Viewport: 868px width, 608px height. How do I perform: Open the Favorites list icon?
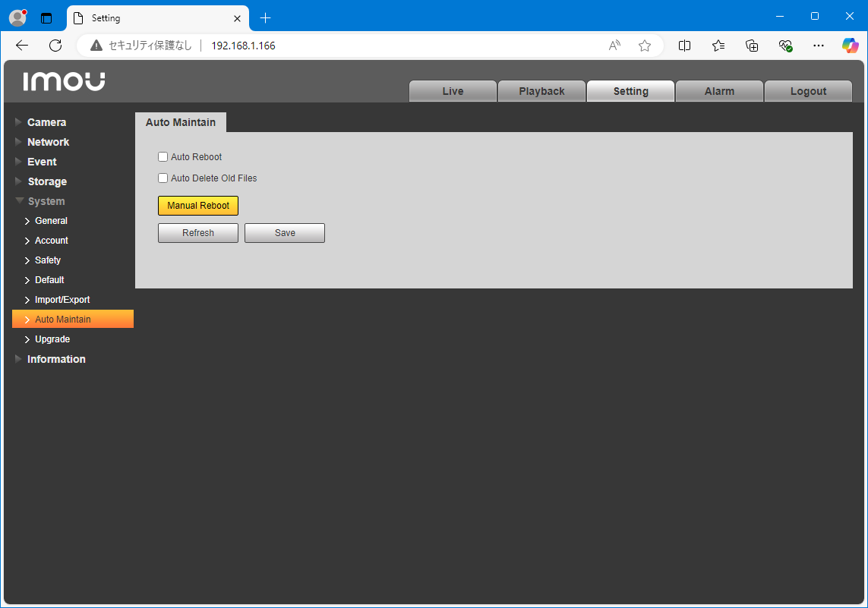pos(718,46)
